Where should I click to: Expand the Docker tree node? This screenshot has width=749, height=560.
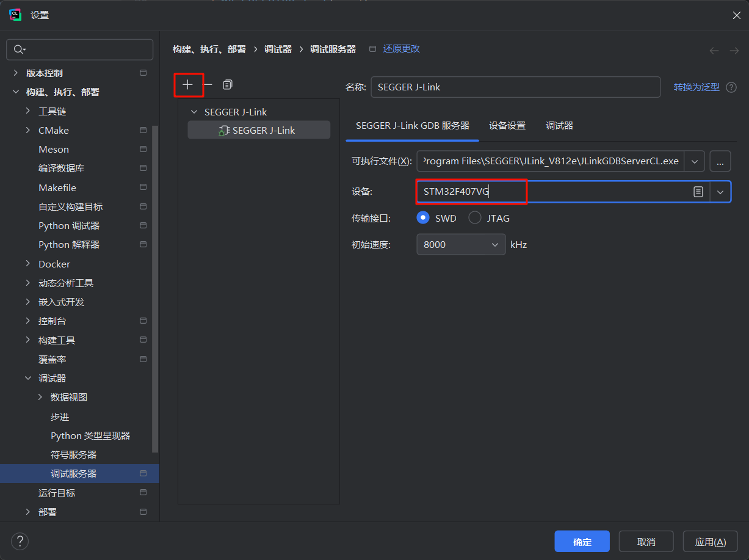pos(28,264)
